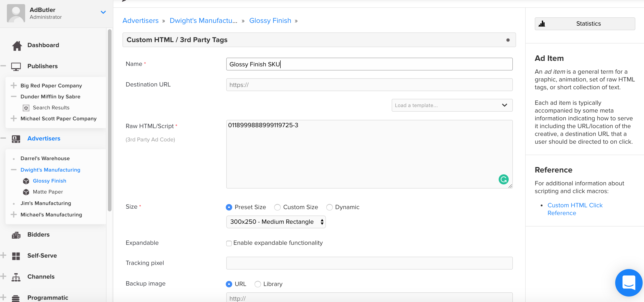Open the Load a template dropdown

point(452,105)
